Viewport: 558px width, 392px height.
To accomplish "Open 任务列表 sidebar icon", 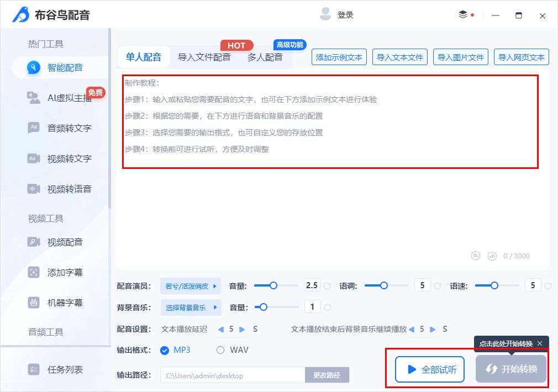I will tap(34, 369).
